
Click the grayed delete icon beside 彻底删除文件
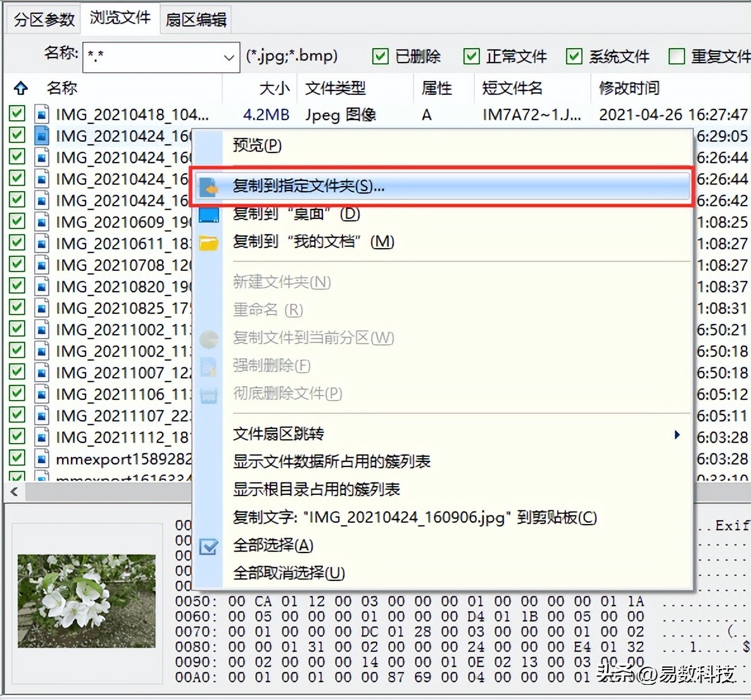click(208, 394)
